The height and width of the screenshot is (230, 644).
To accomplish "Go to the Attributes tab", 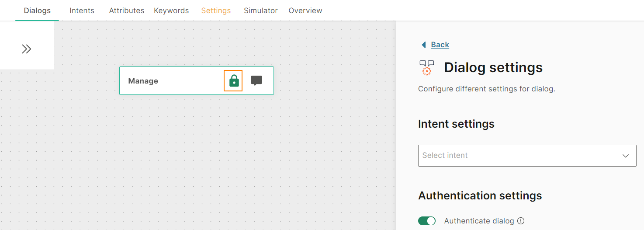I will point(127,10).
